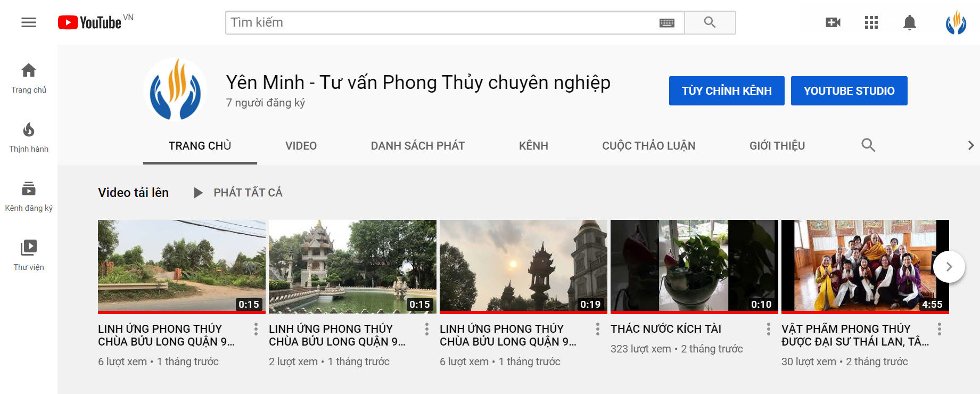Click the 7 người đăng ký text
The image size is (980, 394).
(265, 102)
